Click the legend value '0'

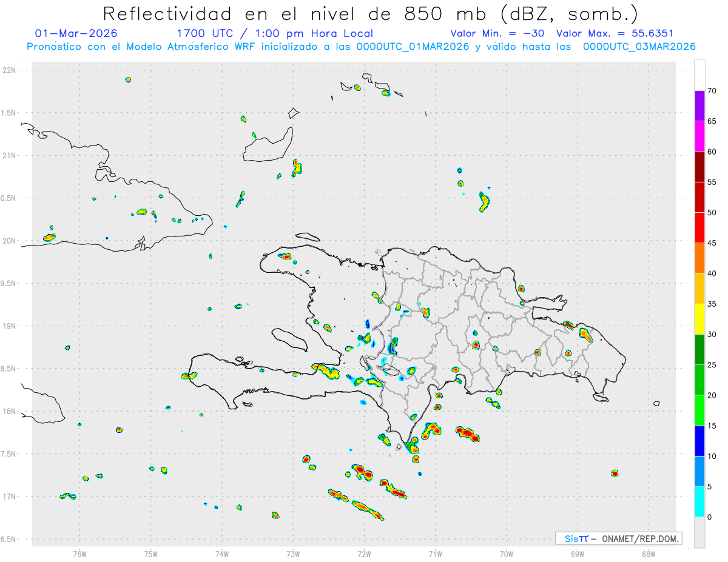tap(709, 517)
